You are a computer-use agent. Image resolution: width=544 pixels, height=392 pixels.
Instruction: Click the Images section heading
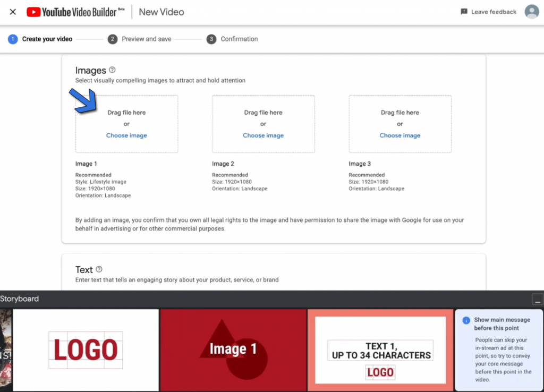pos(90,71)
